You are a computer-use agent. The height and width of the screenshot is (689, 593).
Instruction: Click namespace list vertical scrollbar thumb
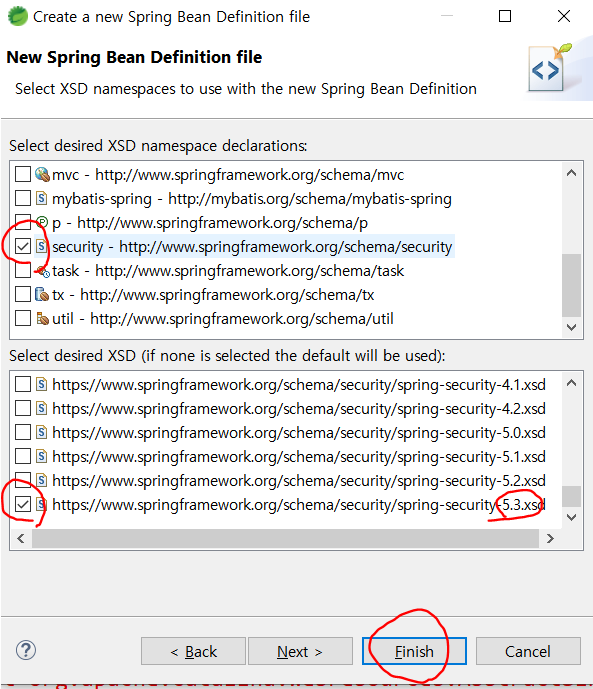(571, 285)
